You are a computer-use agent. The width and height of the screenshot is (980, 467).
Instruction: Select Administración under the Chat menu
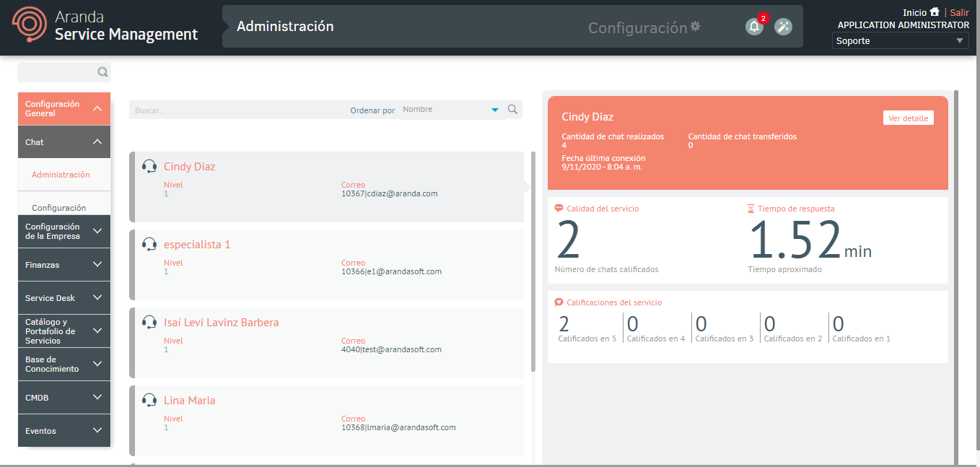tap(61, 175)
